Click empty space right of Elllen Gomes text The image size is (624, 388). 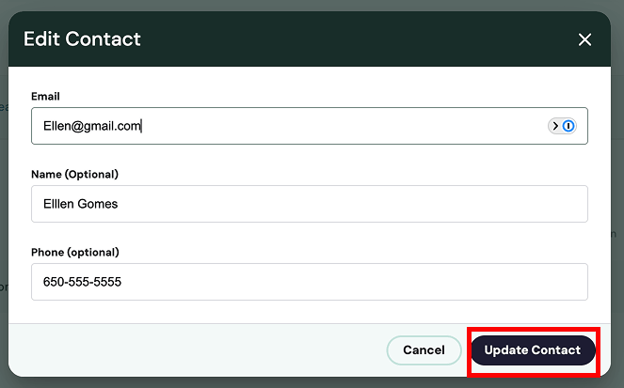pos(350,204)
